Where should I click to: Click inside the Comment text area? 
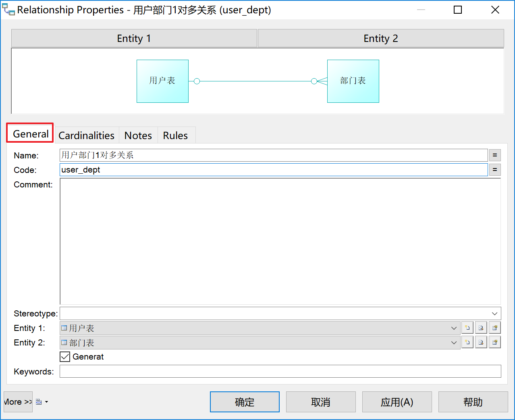pos(280,241)
